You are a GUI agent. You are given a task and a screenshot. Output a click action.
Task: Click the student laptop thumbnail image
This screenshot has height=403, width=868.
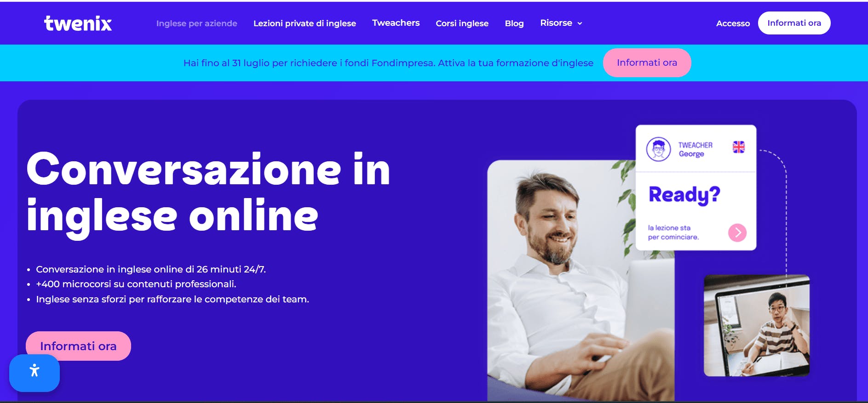click(757, 325)
